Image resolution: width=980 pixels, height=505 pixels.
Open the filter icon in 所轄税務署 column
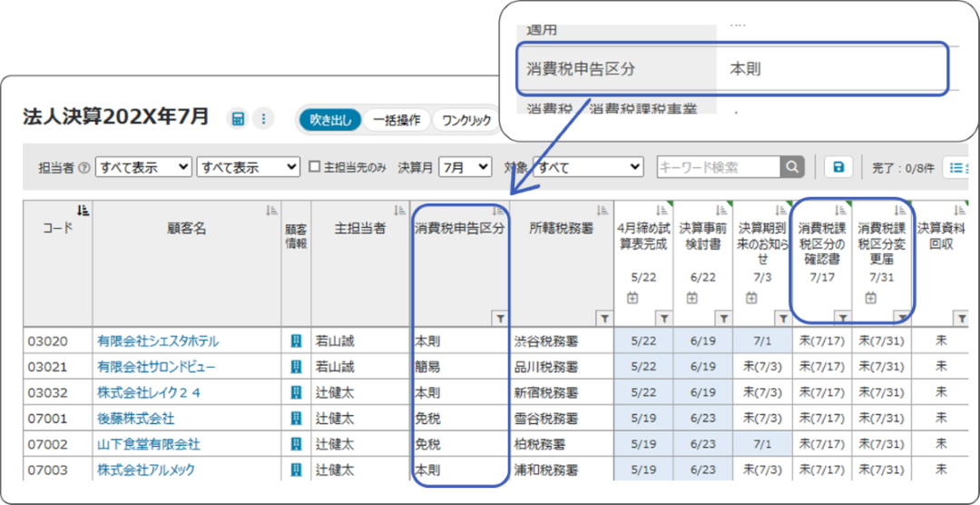[603, 319]
